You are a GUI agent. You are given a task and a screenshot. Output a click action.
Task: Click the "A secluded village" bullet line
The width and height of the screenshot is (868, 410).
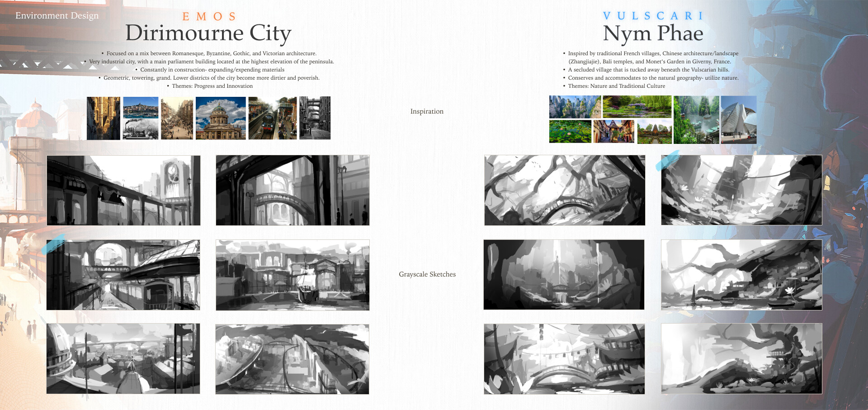pos(646,70)
